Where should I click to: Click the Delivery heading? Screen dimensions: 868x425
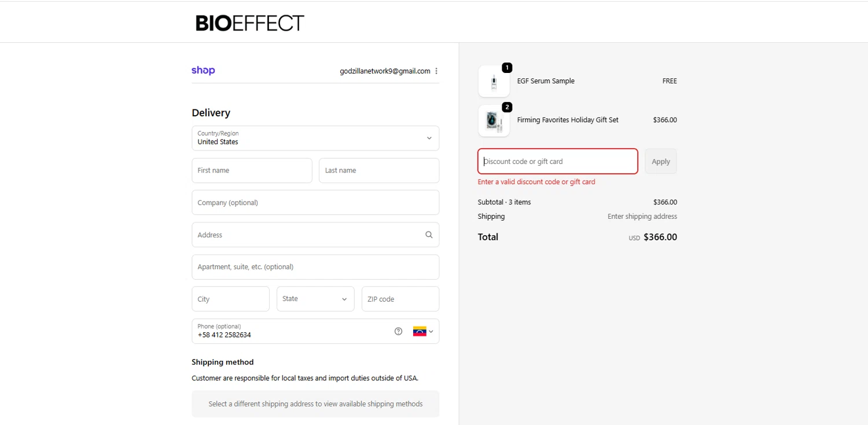(x=211, y=113)
